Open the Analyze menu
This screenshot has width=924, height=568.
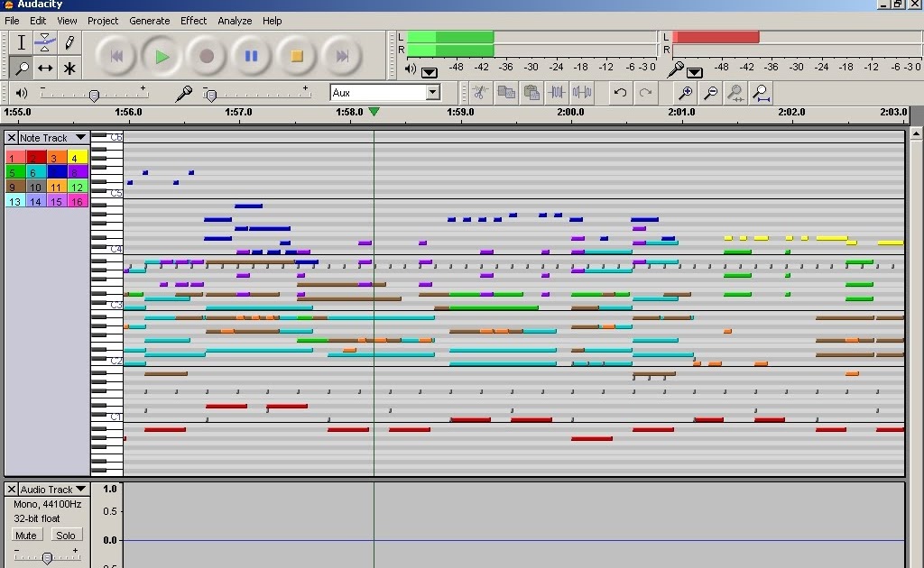pos(234,20)
